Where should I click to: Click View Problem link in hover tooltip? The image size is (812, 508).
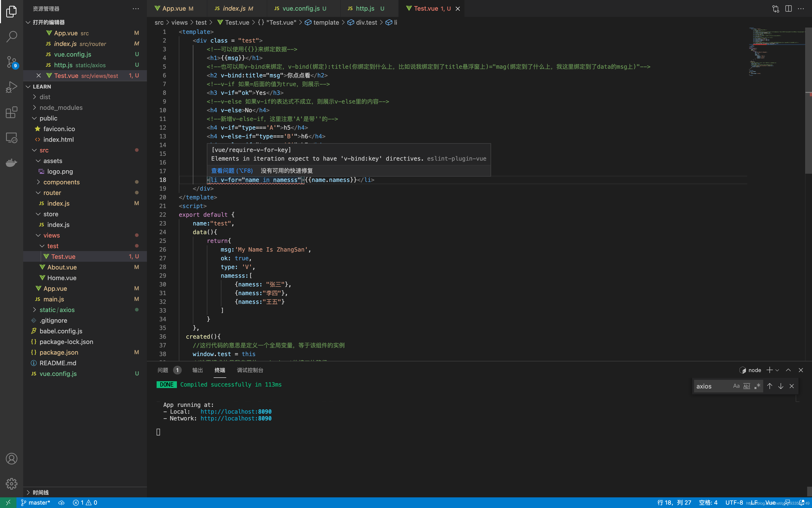tap(232, 171)
